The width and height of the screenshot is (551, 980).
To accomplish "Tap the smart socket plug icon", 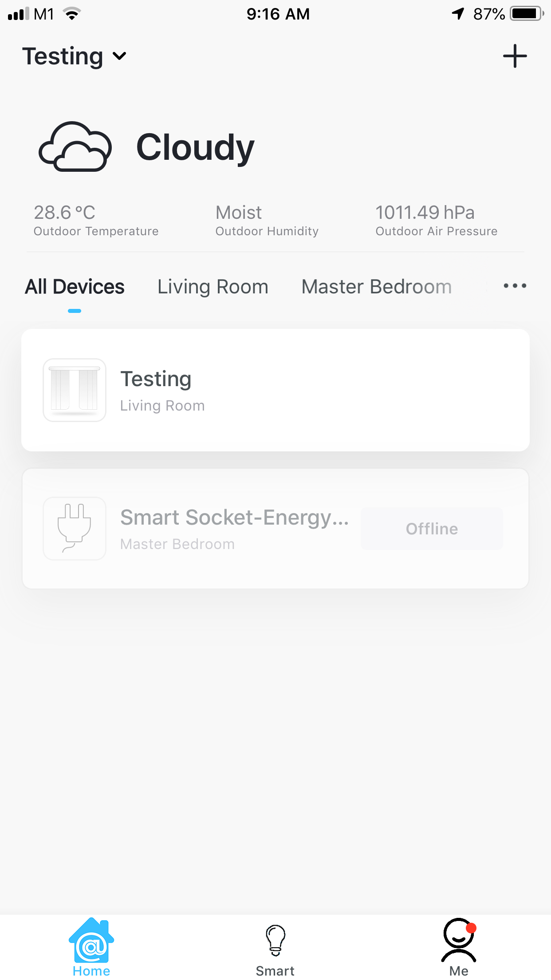I will [75, 528].
